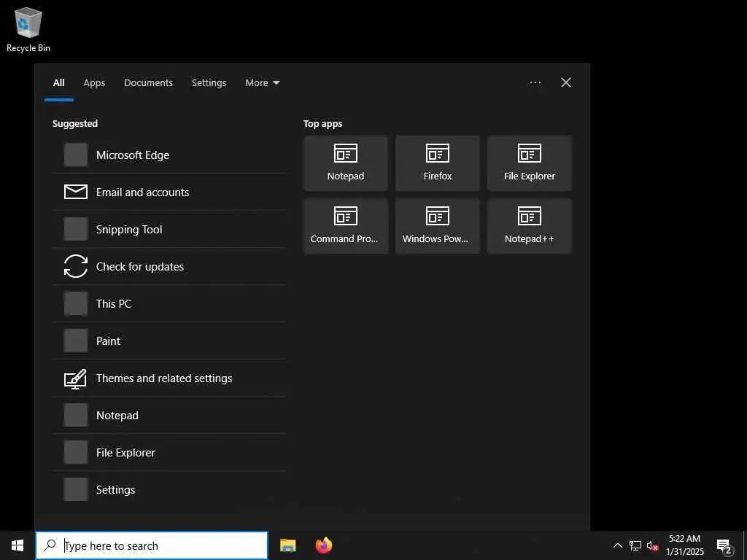Image resolution: width=747 pixels, height=560 pixels.
Task: Launch Paint from the suggested list
Action: pos(169,341)
